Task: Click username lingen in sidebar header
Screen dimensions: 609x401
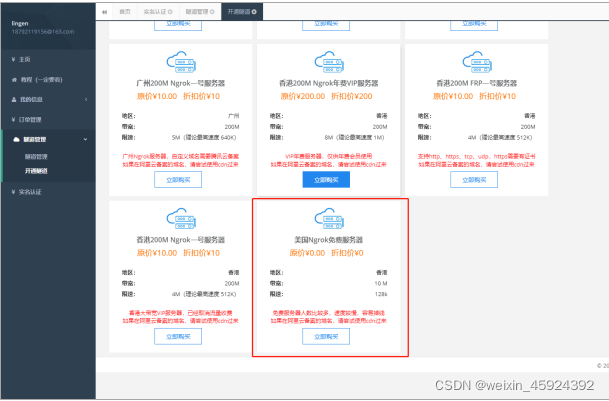Action: pos(20,23)
